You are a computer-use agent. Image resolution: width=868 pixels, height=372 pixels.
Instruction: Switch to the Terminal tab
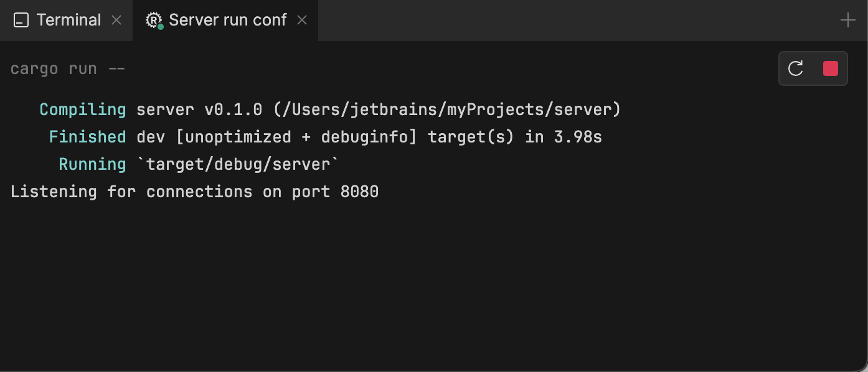click(68, 21)
